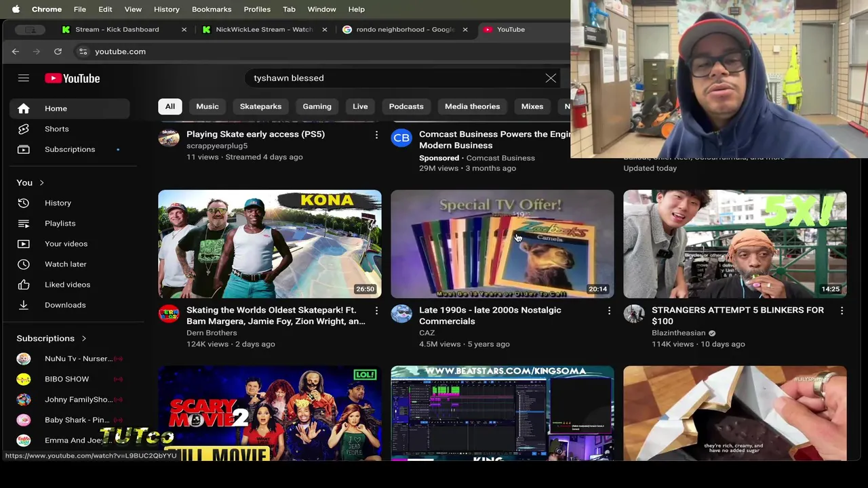The width and height of the screenshot is (868, 488).
Task: Play the Scary Movie 2 thumbnail
Action: coord(270,413)
